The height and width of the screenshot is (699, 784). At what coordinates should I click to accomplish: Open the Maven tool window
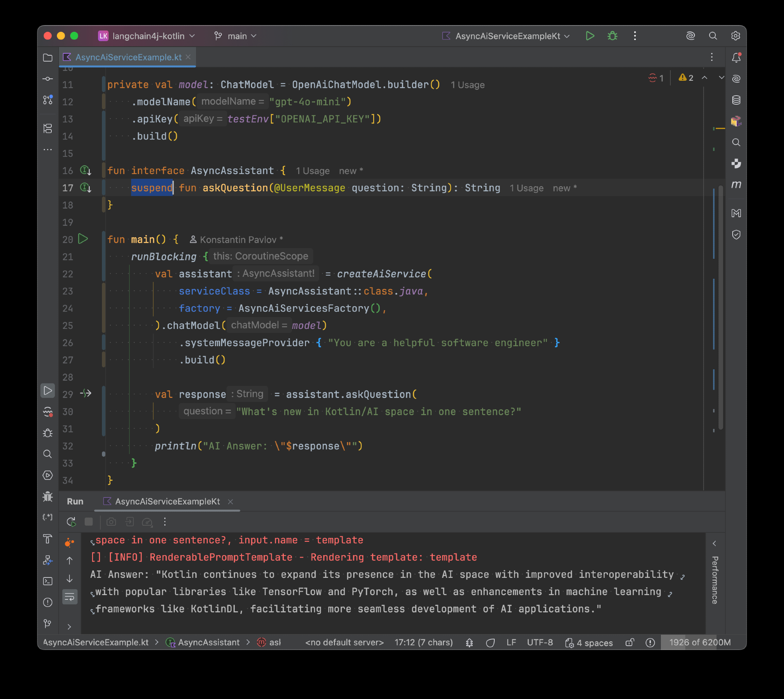tap(736, 185)
